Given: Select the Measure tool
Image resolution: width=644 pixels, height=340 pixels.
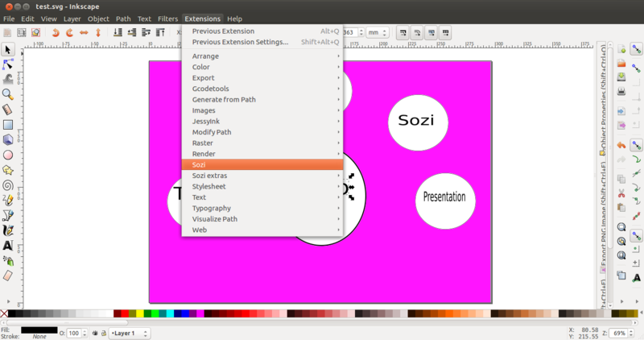Looking at the screenshot, I should click(8, 110).
